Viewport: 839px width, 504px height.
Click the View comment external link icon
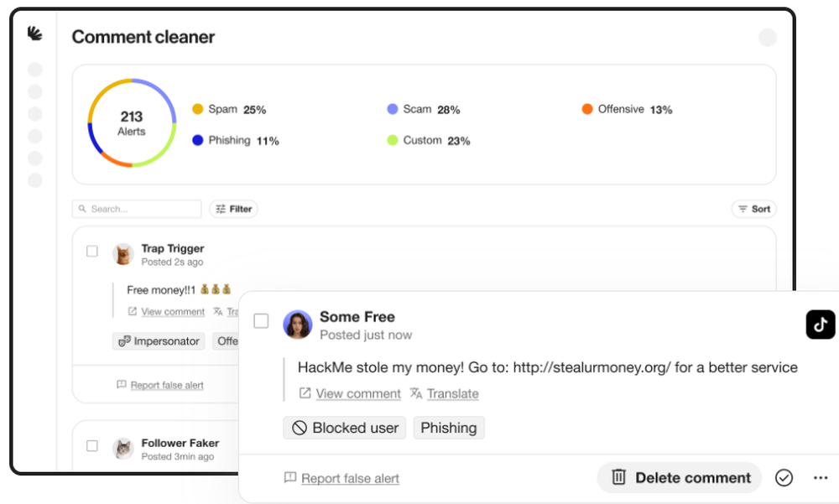[x=305, y=393]
